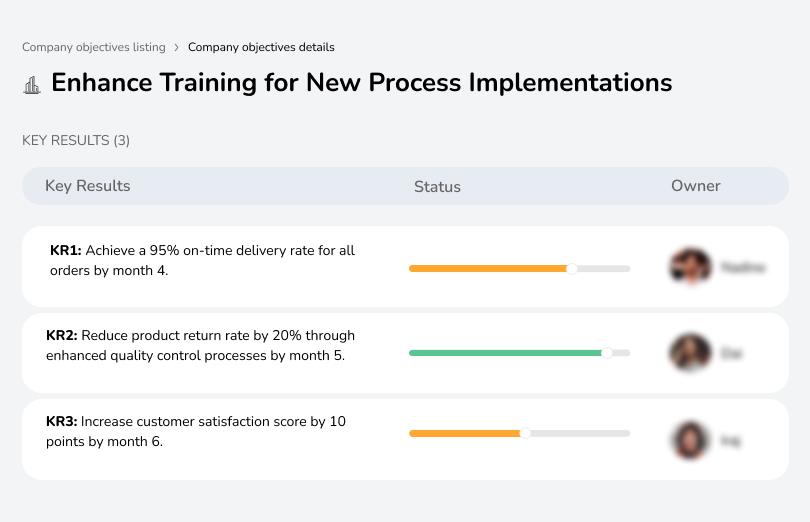
Task: Click the KEY RESULTS (3) label
Action: pos(76,141)
